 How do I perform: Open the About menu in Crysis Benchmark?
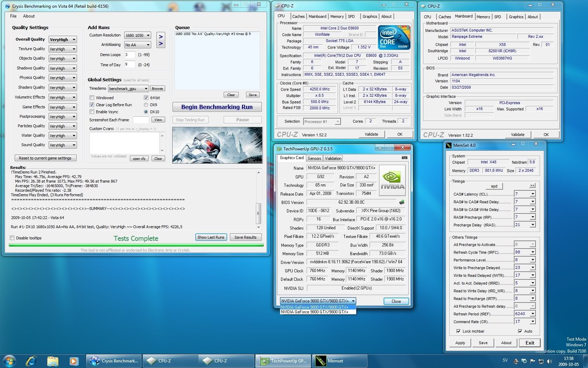click(x=29, y=16)
